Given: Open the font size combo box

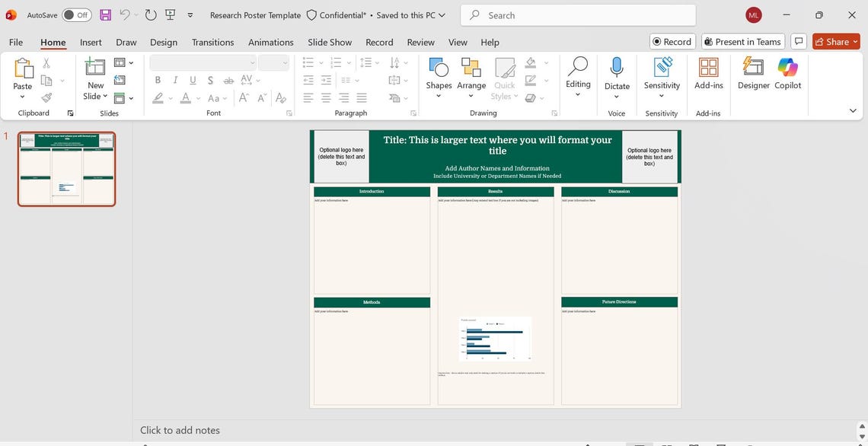Looking at the screenshot, I should point(273,62).
